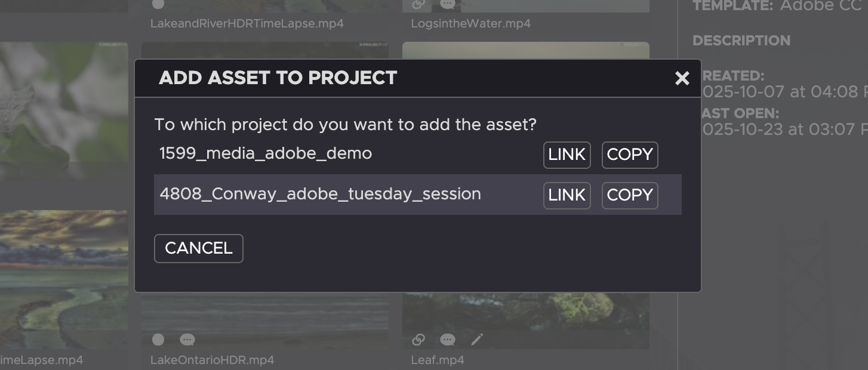Copy asset to 1599_media_adobe_demo project
Image resolution: width=868 pixels, height=370 pixels.
click(x=629, y=155)
